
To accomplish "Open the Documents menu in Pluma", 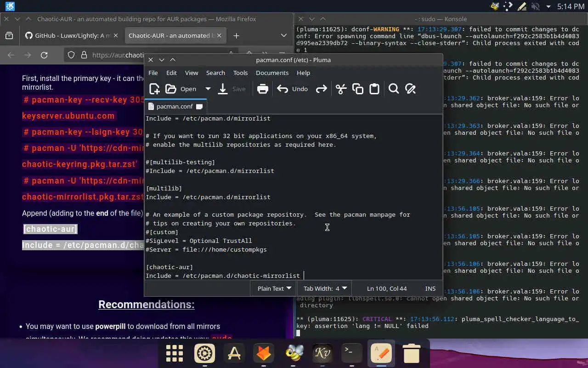I will [x=272, y=73].
